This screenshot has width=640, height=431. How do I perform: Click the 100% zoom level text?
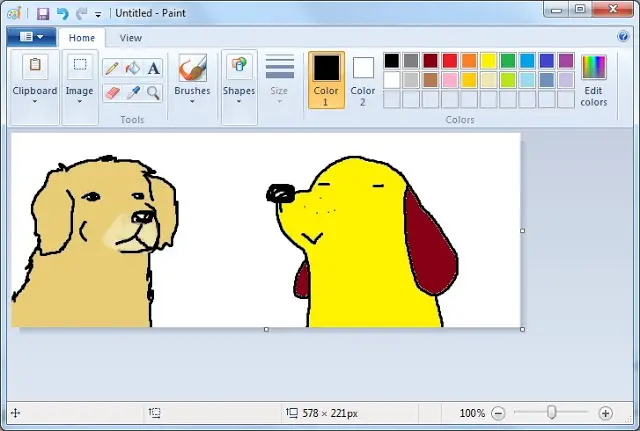click(x=472, y=413)
